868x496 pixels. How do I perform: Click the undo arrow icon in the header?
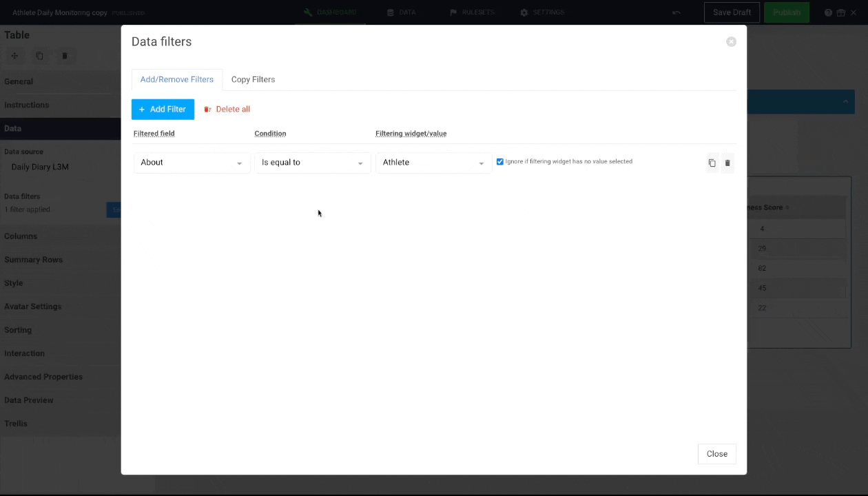[676, 12]
